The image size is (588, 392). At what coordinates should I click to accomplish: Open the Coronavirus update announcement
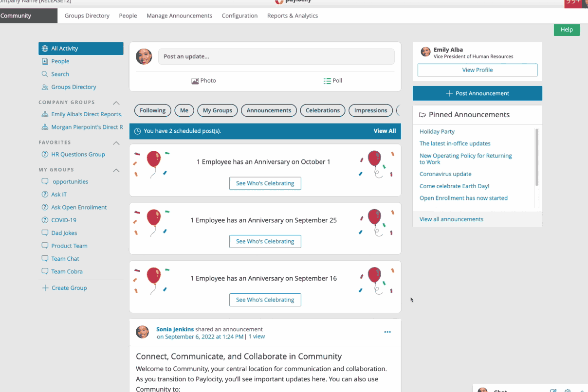[x=445, y=174]
